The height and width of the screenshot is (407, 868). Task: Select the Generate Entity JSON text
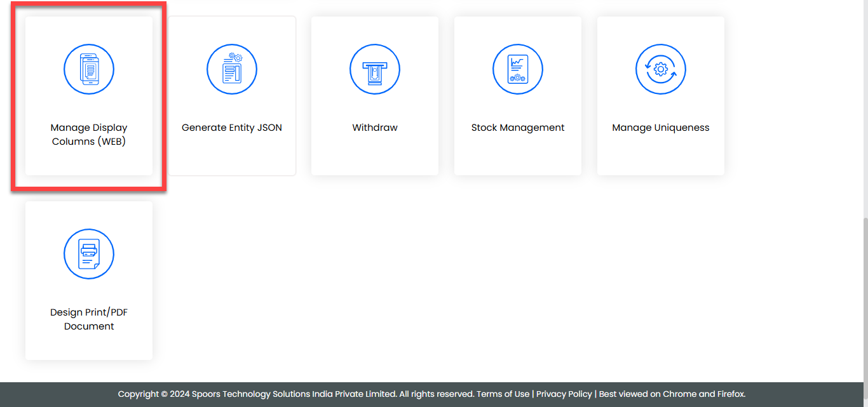coord(232,128)
